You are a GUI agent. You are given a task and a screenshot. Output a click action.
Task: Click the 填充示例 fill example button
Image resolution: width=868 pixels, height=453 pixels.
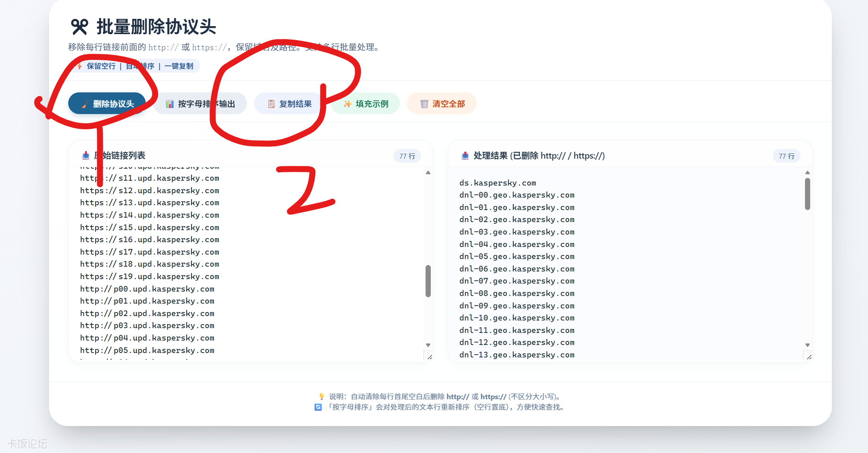click(x=365, y=104)
